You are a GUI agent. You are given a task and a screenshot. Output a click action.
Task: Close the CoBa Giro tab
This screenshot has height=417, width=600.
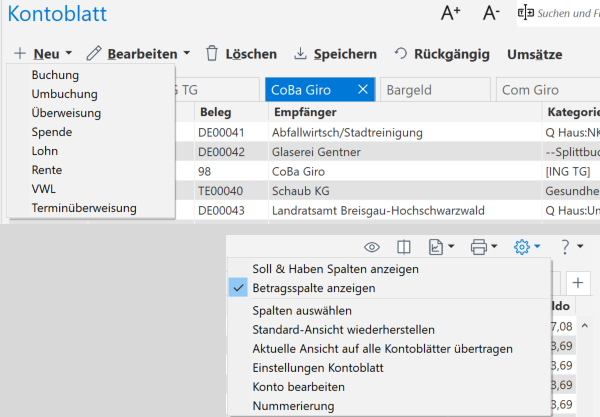363,90
